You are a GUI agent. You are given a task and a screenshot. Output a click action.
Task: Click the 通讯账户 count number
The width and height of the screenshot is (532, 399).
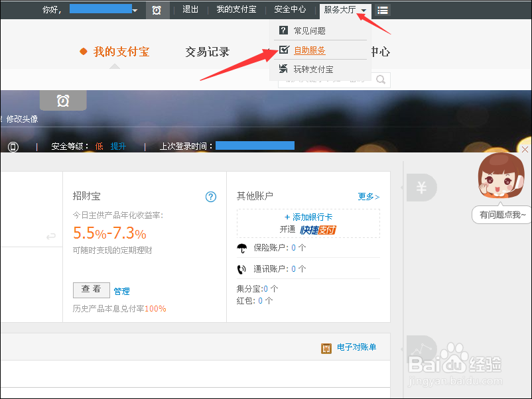pos(293,269)
